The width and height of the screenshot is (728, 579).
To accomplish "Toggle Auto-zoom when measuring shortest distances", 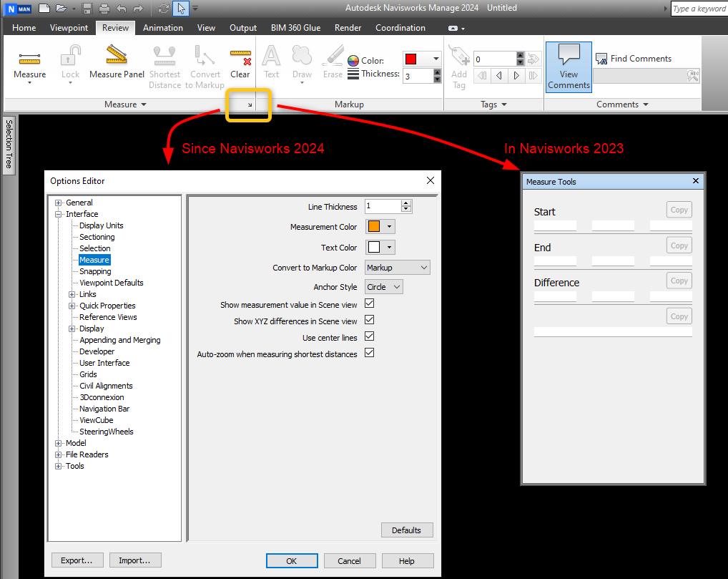I will (370, 353).
